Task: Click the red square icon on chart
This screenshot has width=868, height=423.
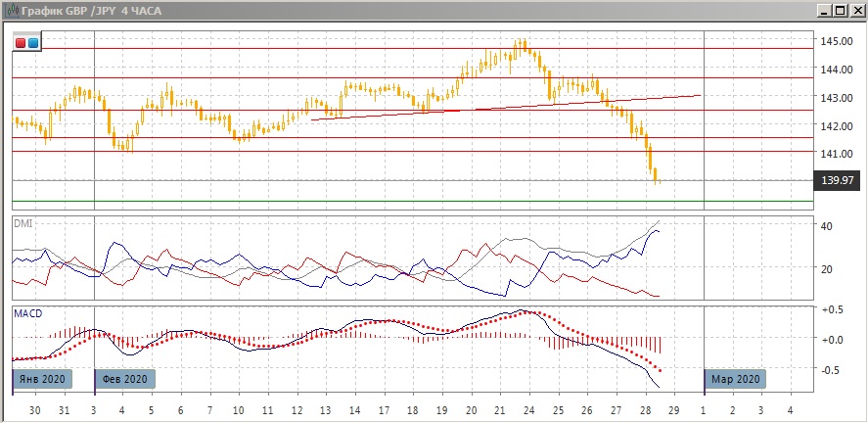Action: pos(22,42)
